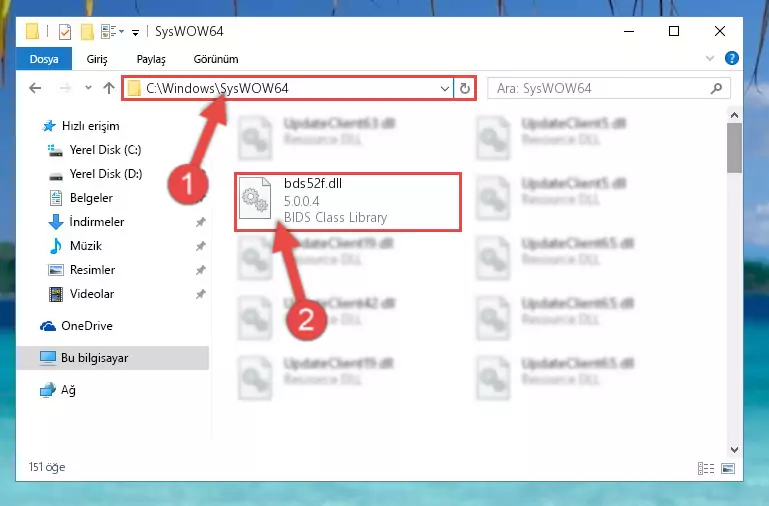The height and width of the screenshot is (506, 769).
Task: Switch to large icons view in status bar
Action: 728,469
